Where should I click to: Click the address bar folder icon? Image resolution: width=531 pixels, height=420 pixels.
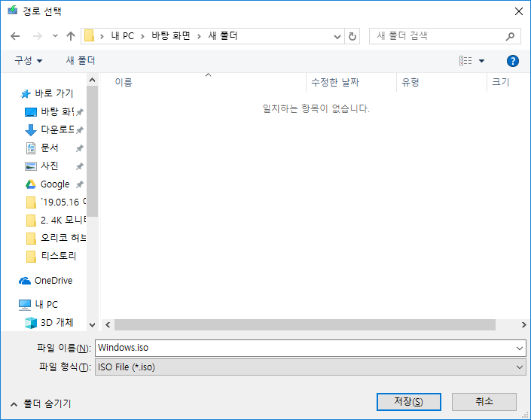89,36
